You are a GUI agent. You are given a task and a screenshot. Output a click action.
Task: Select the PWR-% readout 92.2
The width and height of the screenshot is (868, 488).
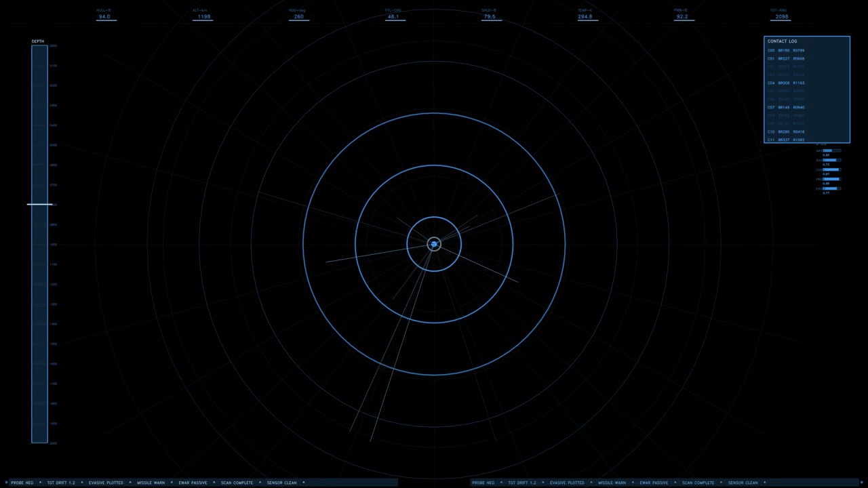(x=682, y=16)
